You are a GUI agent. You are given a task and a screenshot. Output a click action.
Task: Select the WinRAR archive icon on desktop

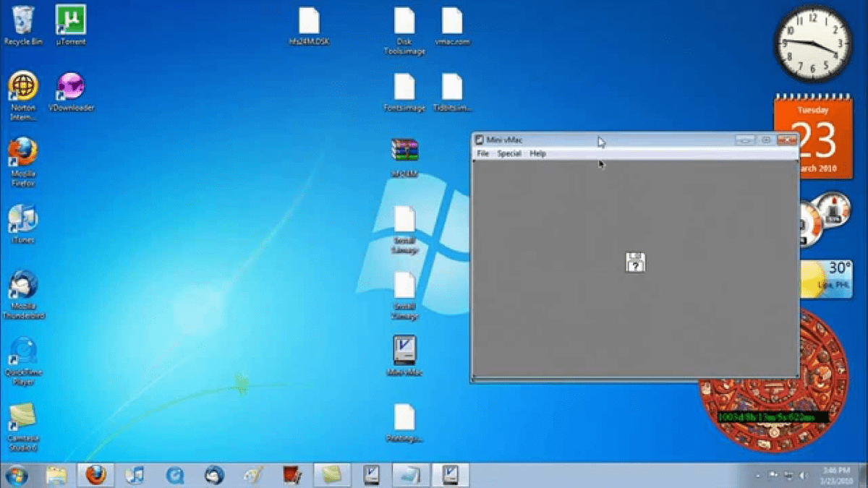pyautogui.click(x=404, y=150)
